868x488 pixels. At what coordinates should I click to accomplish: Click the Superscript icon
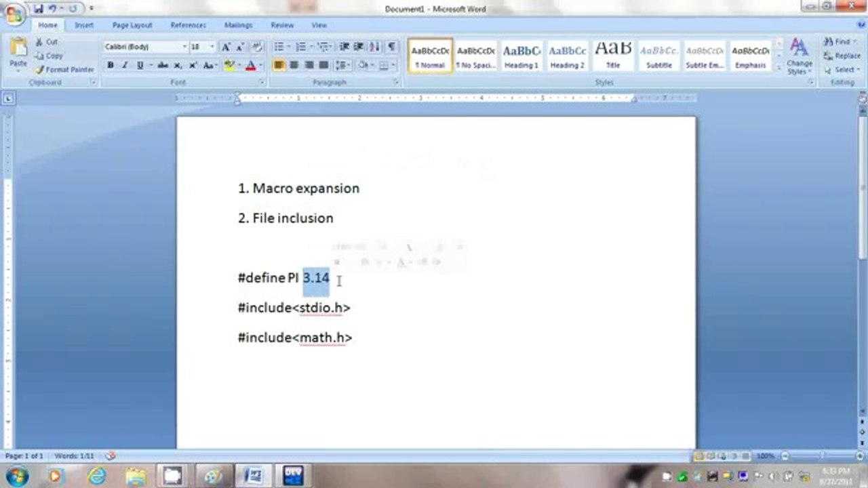(x=193, y=66)
